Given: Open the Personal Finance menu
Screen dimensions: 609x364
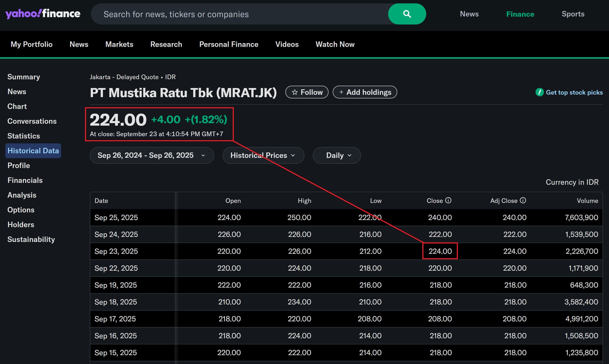Looking at the screenshot, I should tap(228, 44).
